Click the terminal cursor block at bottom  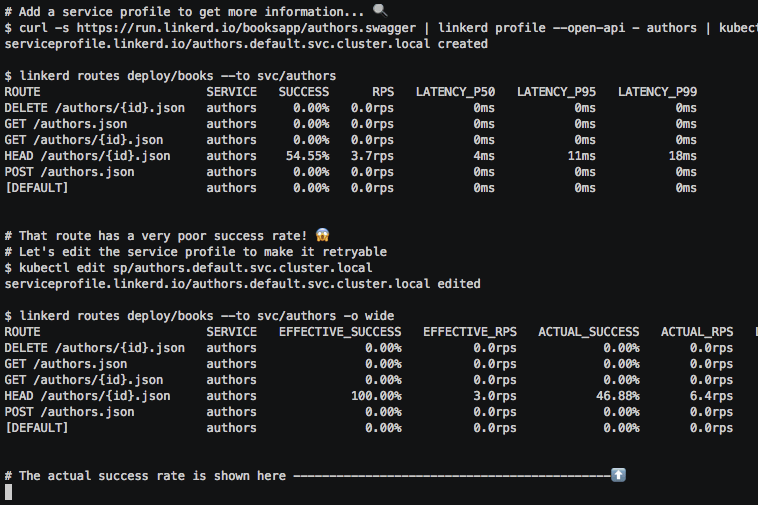[x=9, y=492]
